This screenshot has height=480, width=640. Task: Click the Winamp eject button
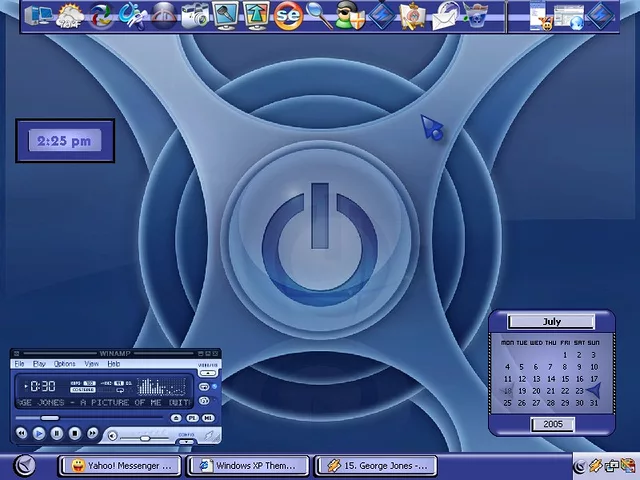point(177,417)
